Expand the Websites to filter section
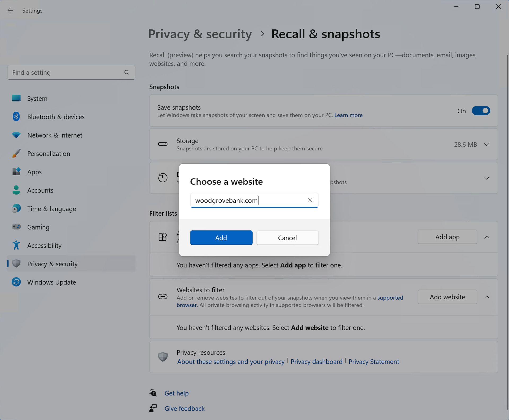 point(486,297)
